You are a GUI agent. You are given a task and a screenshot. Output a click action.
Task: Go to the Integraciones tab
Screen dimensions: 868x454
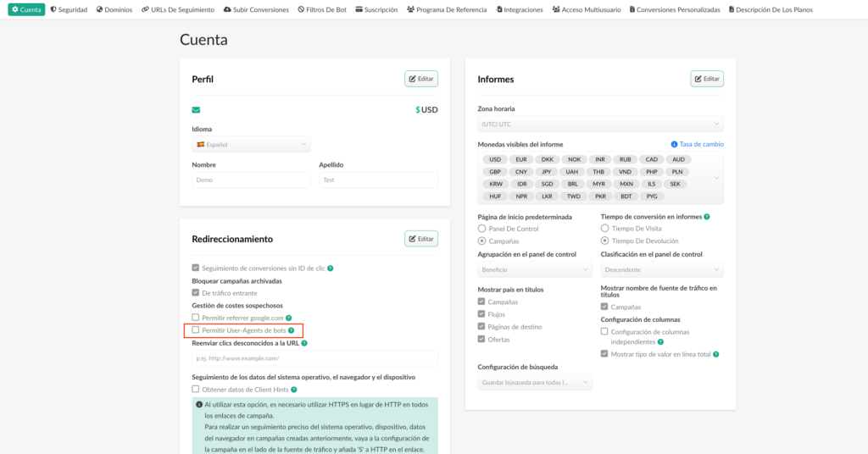click(x=520, y=9)
